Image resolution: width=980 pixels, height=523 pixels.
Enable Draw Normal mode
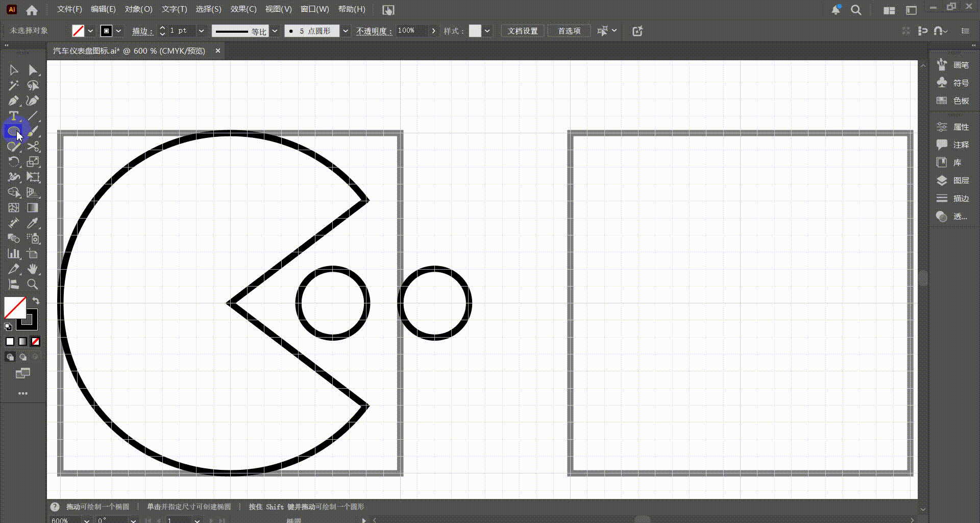coord(10,357)
